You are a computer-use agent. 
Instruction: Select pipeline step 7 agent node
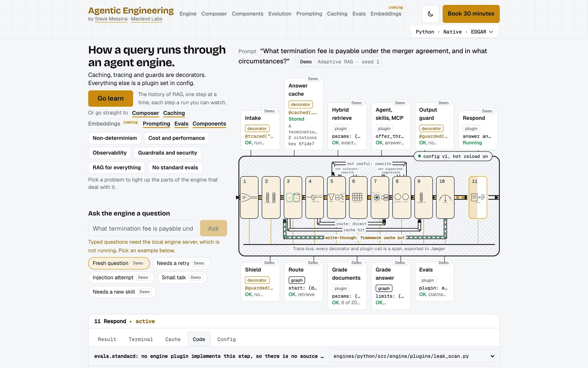coord(380,198)
